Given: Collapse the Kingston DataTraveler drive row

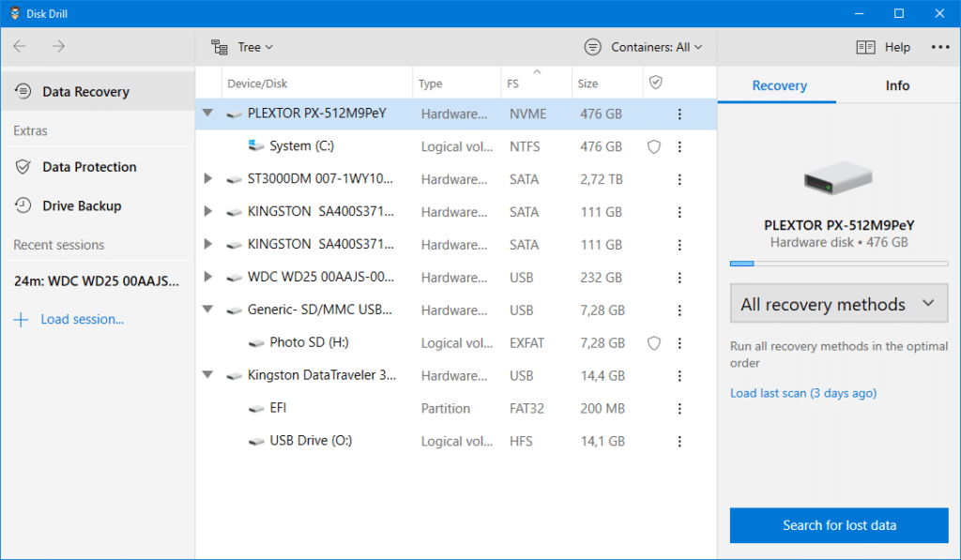Looking at the screenshot, I should click(x=207, y=375).
